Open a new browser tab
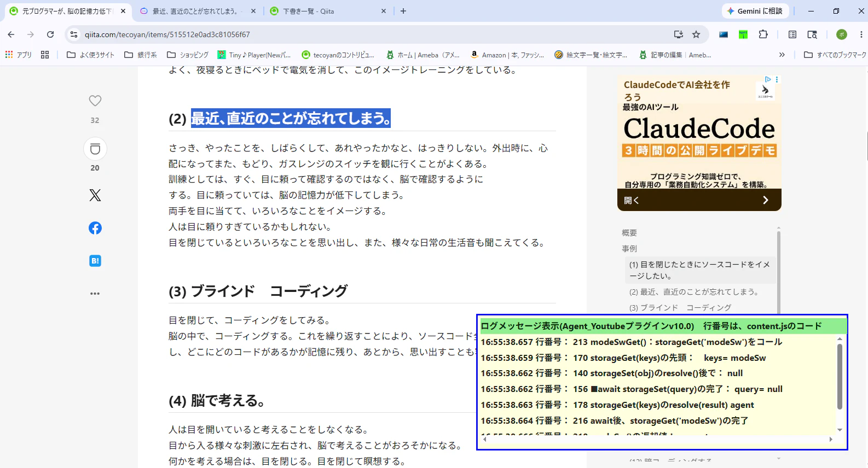Screen dimensions: 868x468 (403, 11)
